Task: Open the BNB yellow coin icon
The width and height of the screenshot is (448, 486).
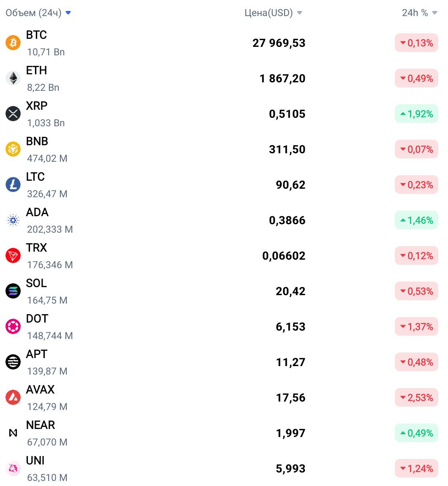Action: click(x=13, y=149)
